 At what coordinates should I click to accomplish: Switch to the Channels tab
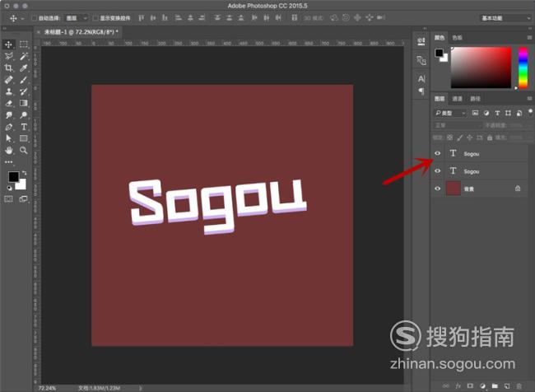click(x=457, y=99)
